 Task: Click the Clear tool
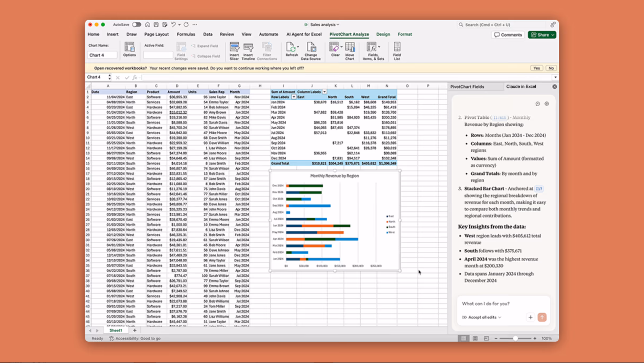click(334, 50)
